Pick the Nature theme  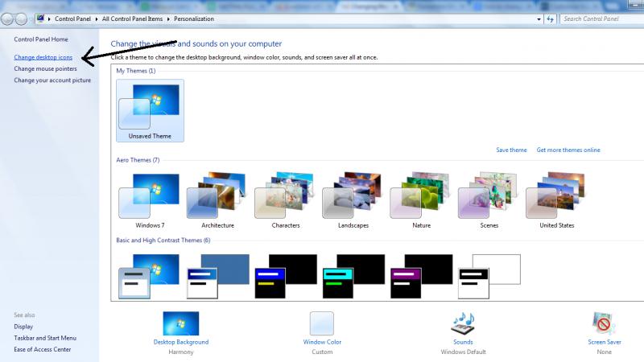[421, 195]
